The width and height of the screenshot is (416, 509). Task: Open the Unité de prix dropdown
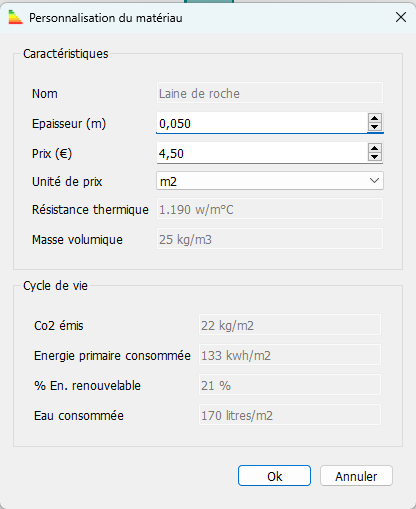(374, 181)
